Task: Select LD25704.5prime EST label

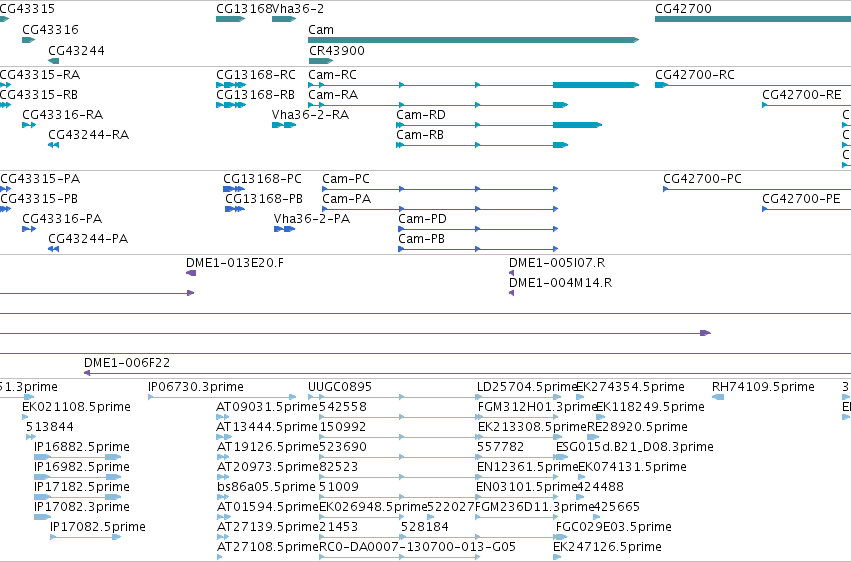Action: click(526, 387)
